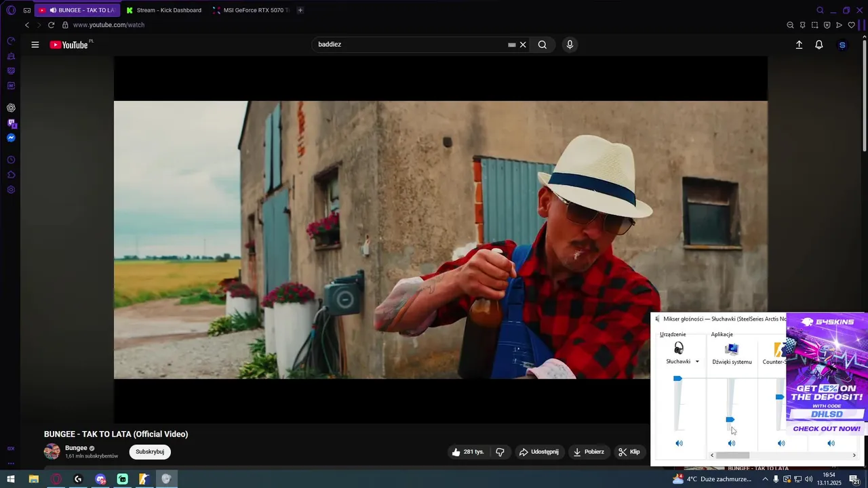
Task: Open Extensions cube icon in the Opera sidebar
Action: [x=11, y=175]
